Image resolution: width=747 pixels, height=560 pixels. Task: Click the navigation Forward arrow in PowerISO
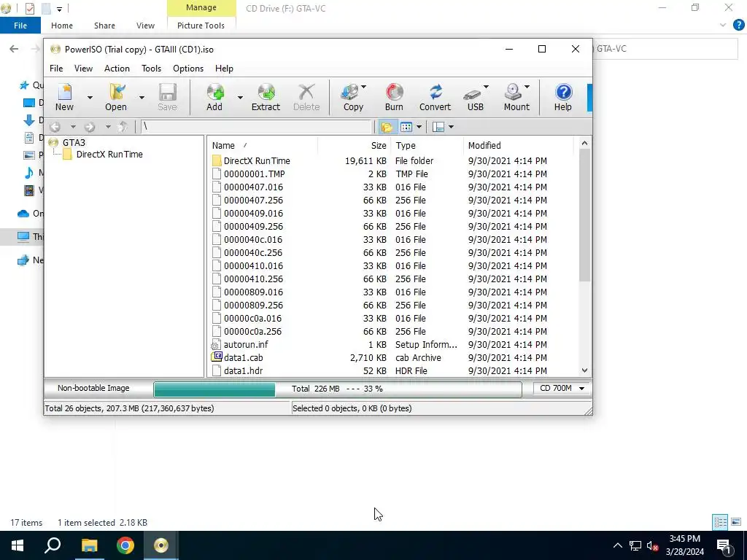[x=90, y=127]
